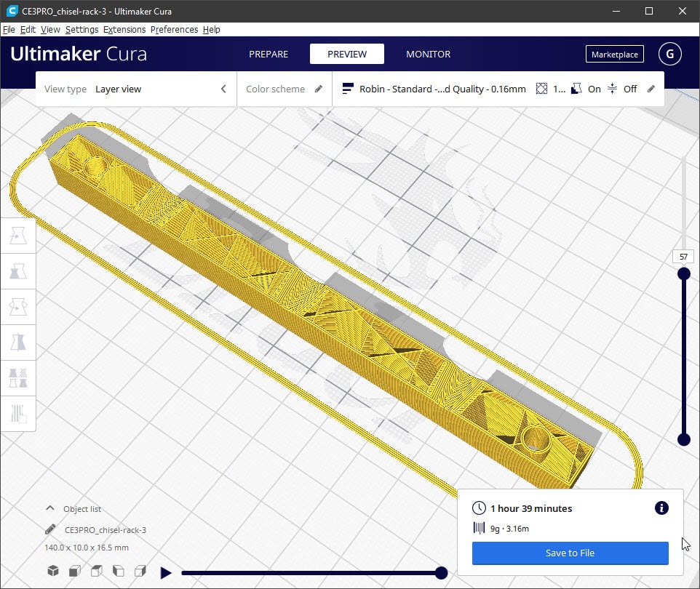Switch camera to front view
The height and width of the screenshot is (589, 700).
(x=75, y=571)
